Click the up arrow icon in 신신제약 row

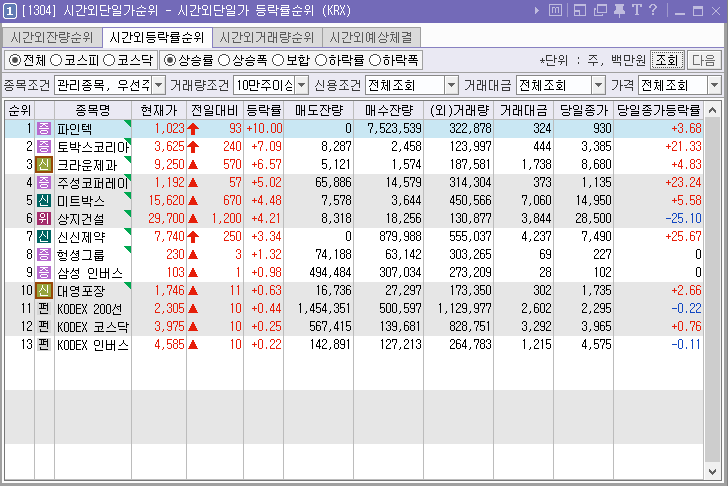pyautogui.click(x=193, y=237)
